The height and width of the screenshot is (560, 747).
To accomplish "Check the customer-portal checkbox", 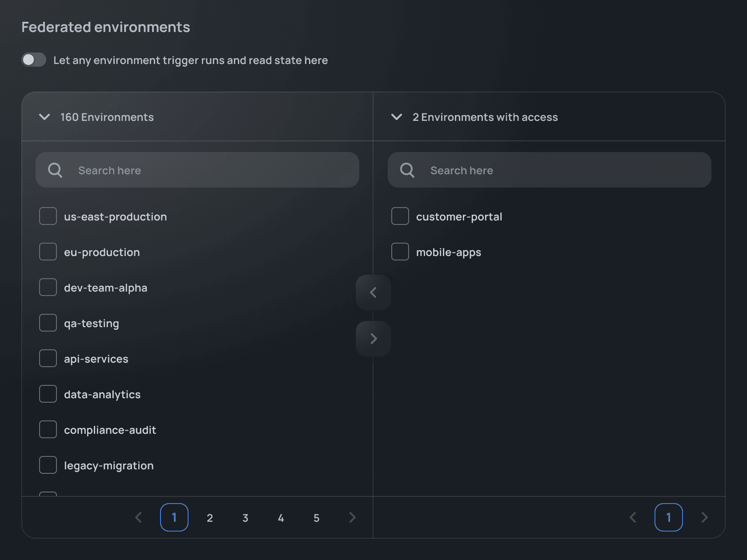I will (x=400, y=216).
